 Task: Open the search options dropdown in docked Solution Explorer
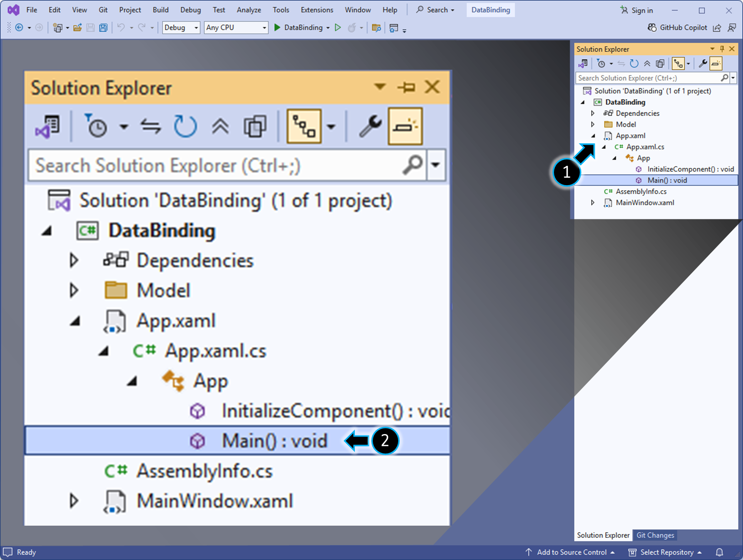[x=733, y=78]
